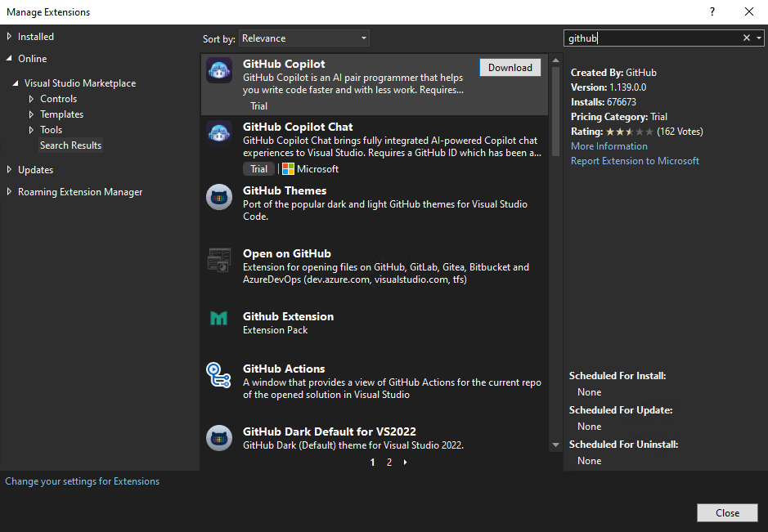Select the GitHub Actions title
This screenshot has width=768, height=532.
284,369
